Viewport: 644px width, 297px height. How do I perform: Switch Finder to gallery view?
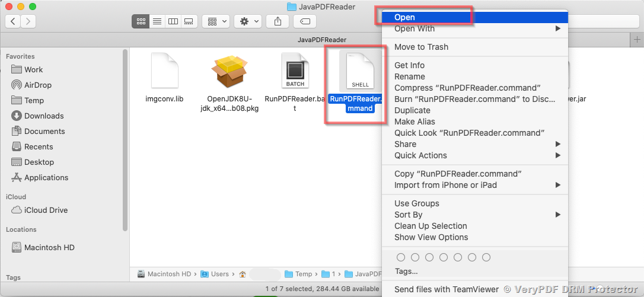[x=189, y=21]
